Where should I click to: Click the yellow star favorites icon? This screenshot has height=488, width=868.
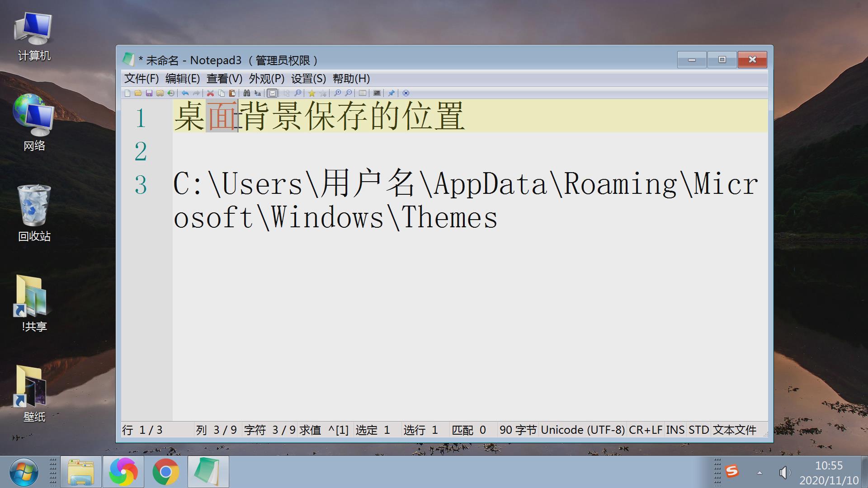(311, 93)
